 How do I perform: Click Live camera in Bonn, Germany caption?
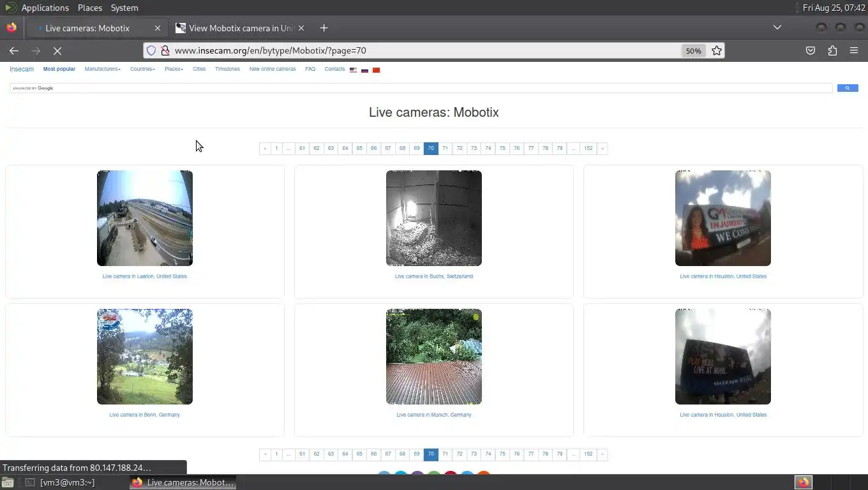coord(145,415)
